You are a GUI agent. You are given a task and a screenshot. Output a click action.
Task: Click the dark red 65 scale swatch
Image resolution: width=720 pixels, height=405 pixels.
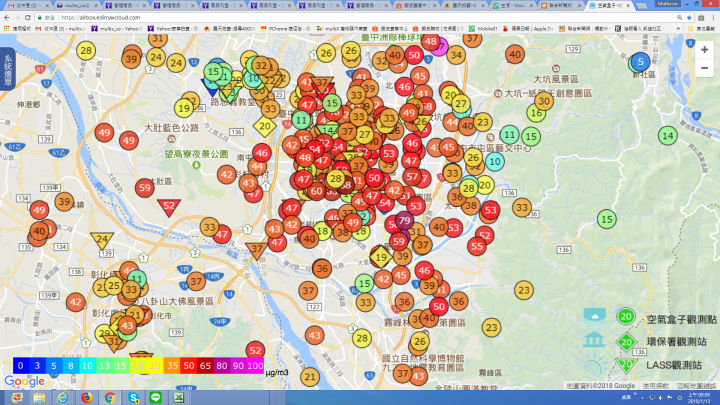click(205, 366)
